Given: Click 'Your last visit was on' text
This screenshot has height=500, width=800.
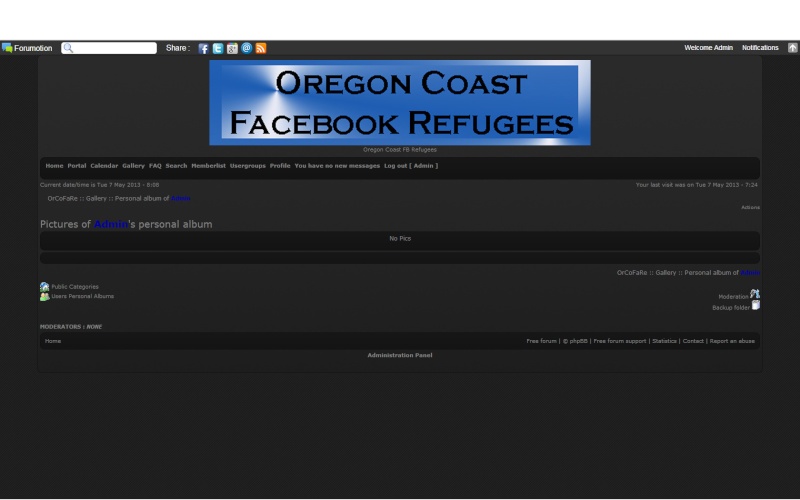Looking at the screenshot, I should [696, 185].
